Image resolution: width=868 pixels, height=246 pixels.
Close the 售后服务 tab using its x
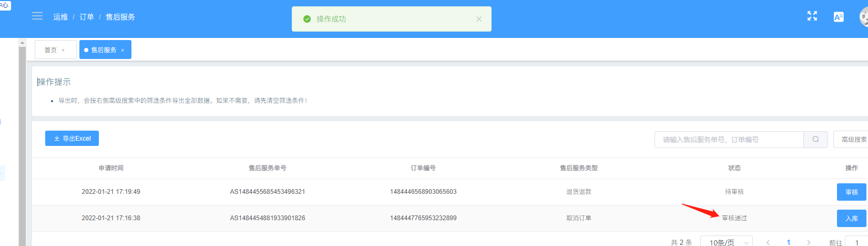click(122, 51)
